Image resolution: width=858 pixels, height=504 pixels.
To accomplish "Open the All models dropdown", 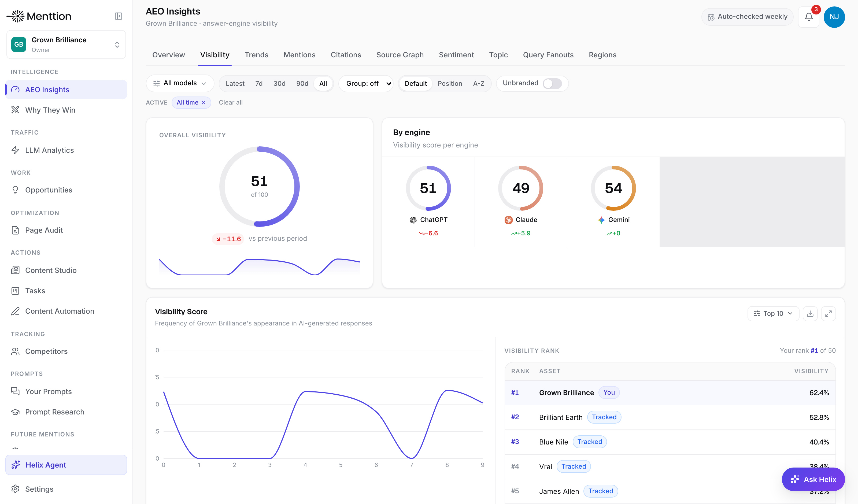I will click(180, 83).
